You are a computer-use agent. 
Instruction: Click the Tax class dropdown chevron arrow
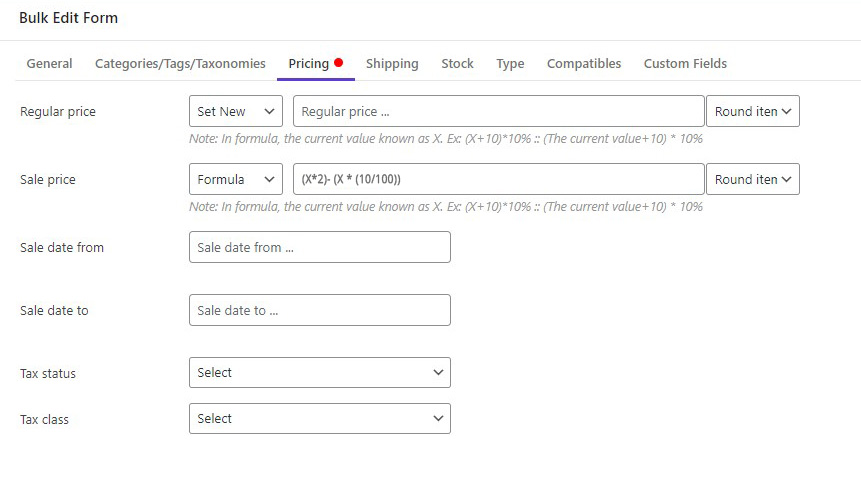click(x=438, y=419)
